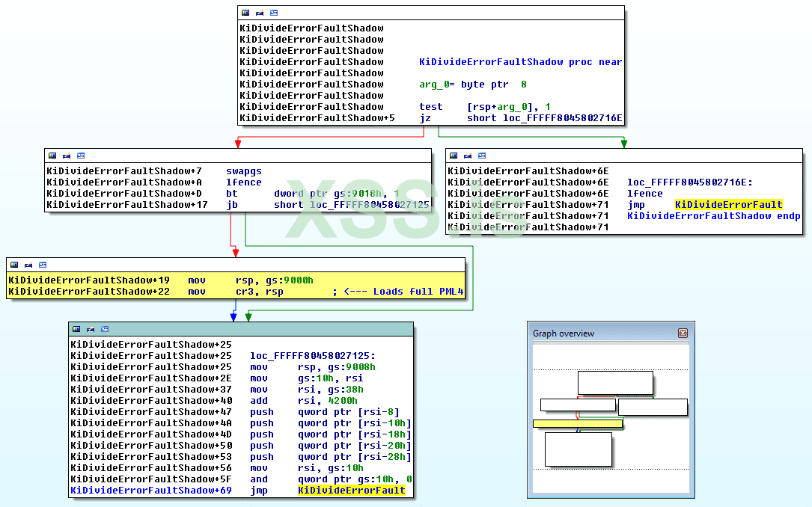The width and height of the screenshot is (812, 507).
Task: Select the bottom node thumbnail in Graph overview
Action: pos(579,449)
